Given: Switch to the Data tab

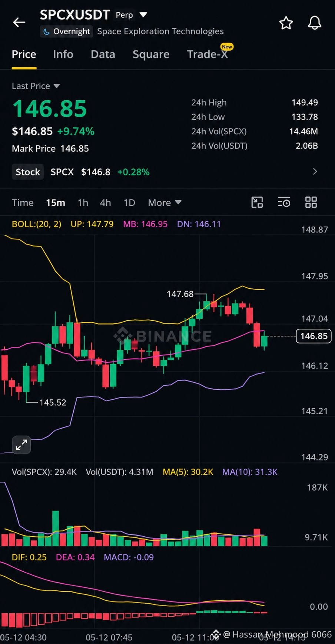Looking at the screenshot, I should [103, 54].
